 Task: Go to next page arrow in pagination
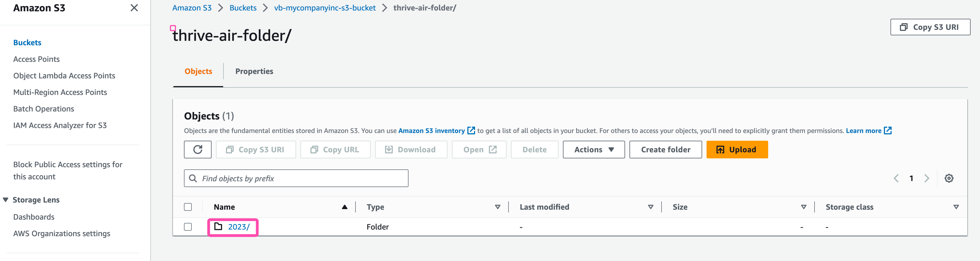(x=927, y=178)
